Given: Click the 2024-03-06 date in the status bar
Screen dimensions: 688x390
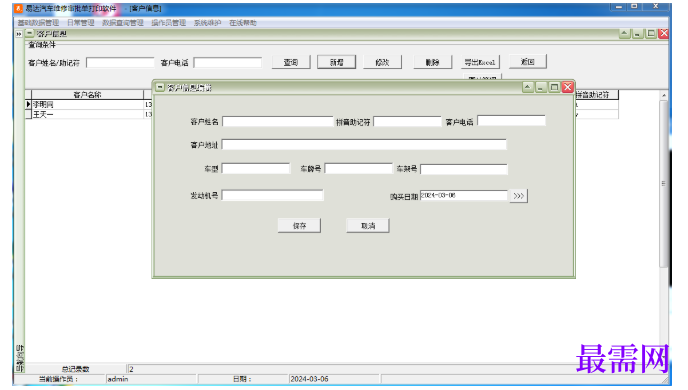Looking at the screenshot, I should (333, 379).
